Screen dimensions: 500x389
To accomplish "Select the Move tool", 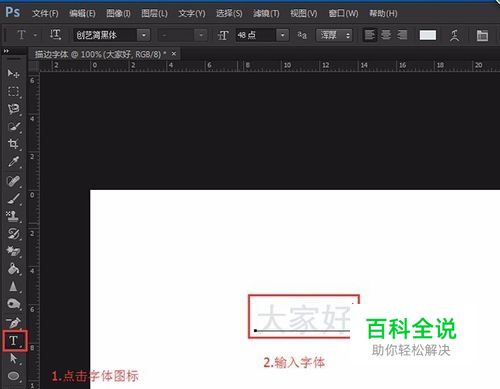I will click(x=13, y=73).
